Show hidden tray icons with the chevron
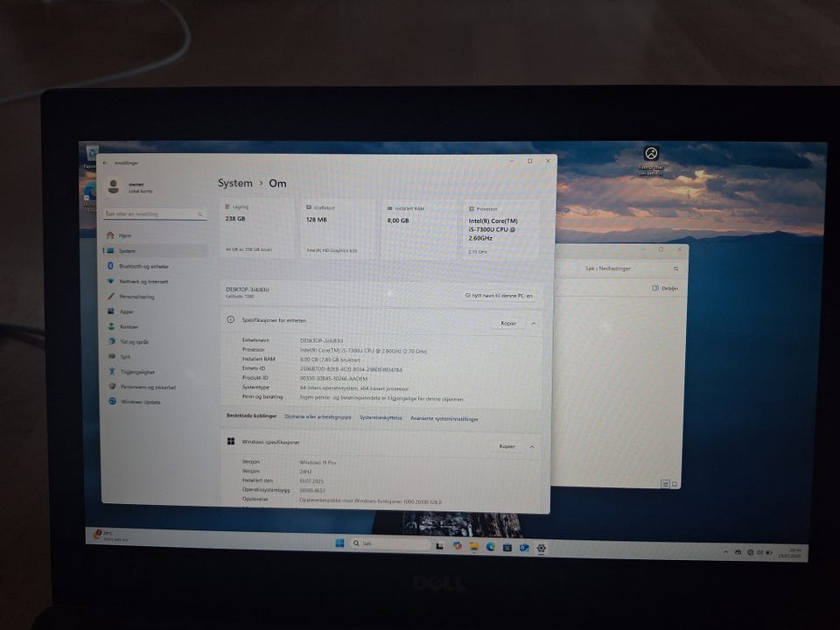This screenshot has height=630, width=840. [x=725, y=552]
